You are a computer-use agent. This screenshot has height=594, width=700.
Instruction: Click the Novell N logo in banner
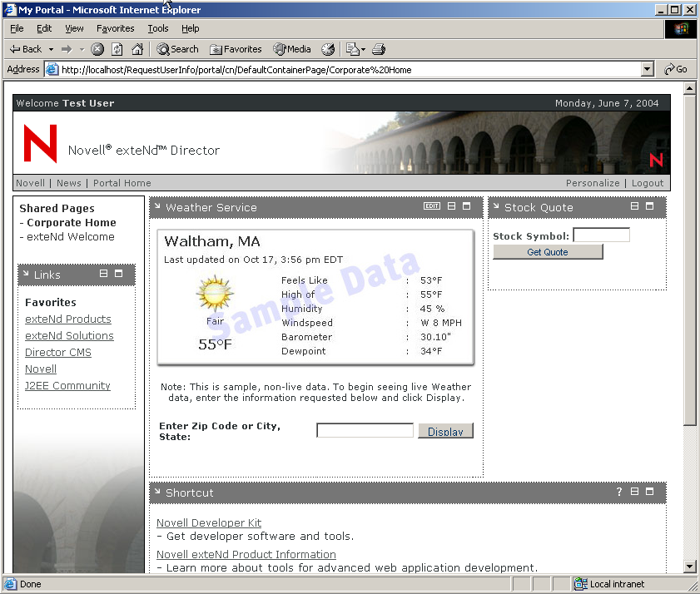[x=40, y=144]
